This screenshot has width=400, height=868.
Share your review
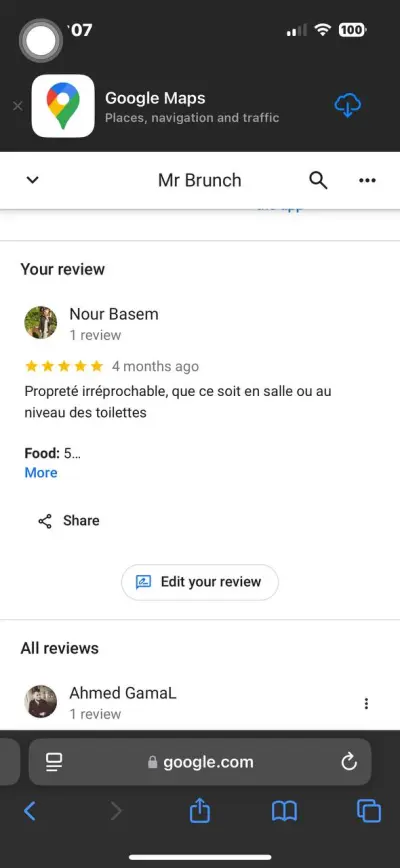(x=69, y=520)
